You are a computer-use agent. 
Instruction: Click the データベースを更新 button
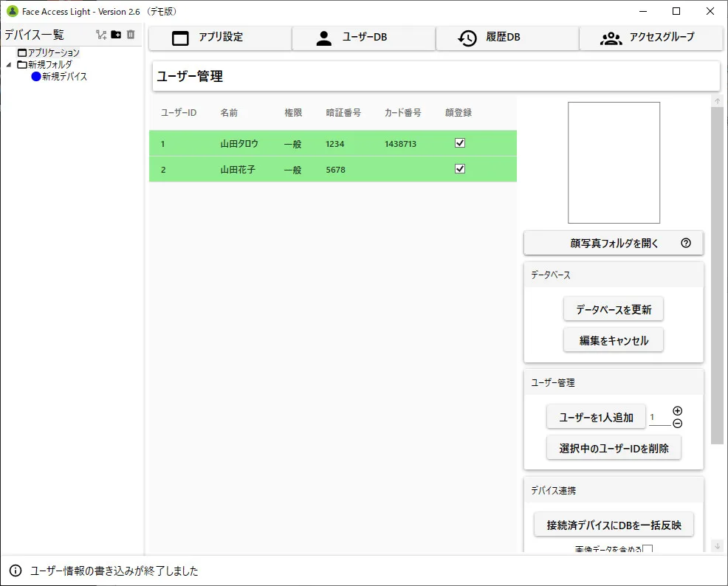pyautogui.click(x=613, y=310)
